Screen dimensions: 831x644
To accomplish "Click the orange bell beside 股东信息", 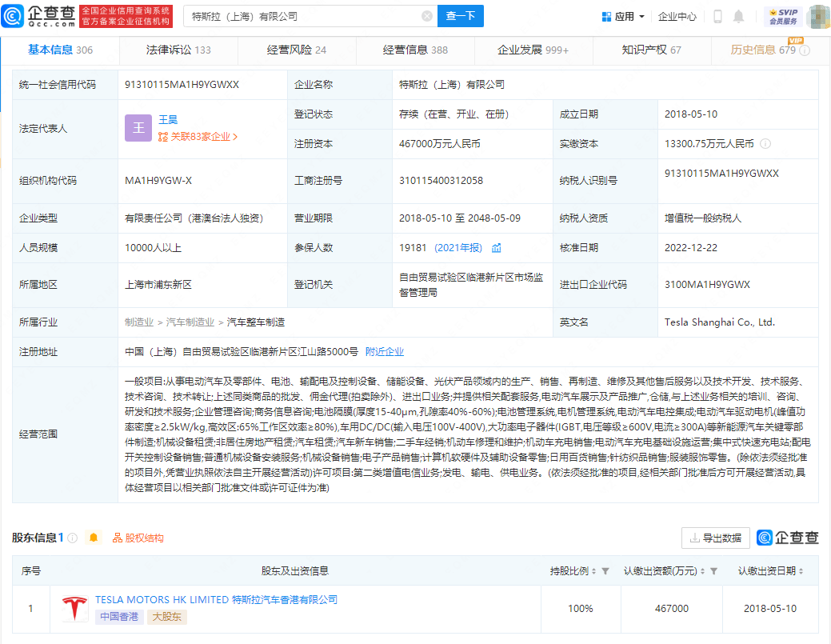I will [x=94, y=538].
